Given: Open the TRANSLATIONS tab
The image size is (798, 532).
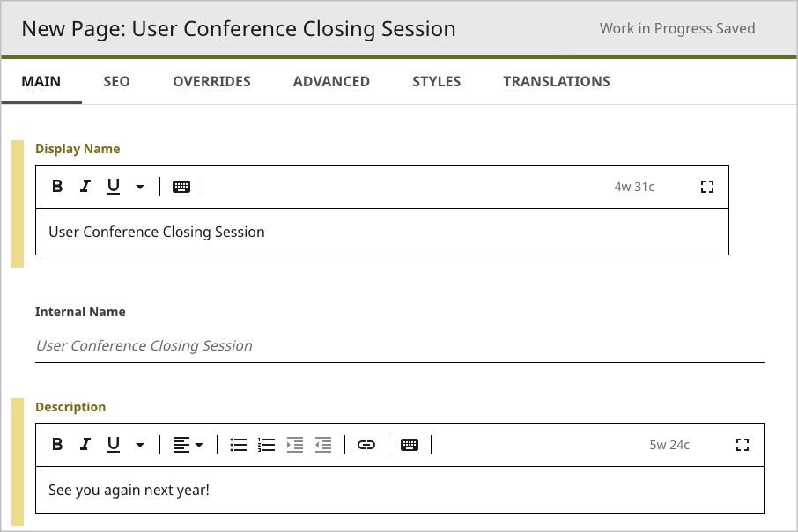Looking at the screenshot, I should [x=557, y=81].
